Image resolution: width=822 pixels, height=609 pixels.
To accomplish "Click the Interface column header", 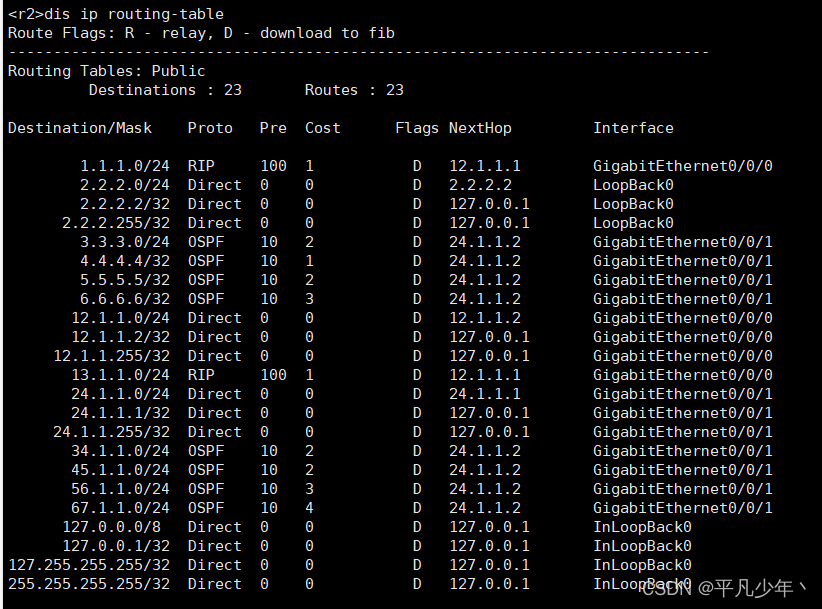I will coord(633,128).
